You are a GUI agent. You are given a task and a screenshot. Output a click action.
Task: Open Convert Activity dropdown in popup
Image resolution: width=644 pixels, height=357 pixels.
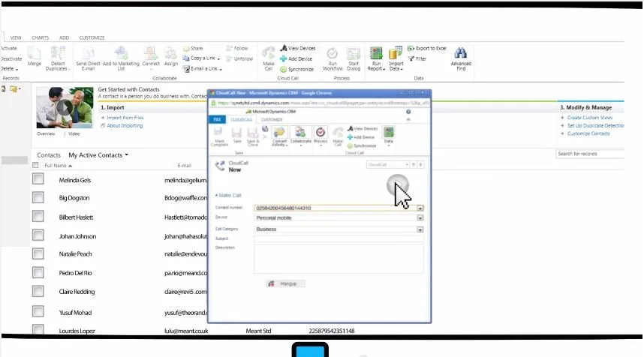(x=279, y=136)
